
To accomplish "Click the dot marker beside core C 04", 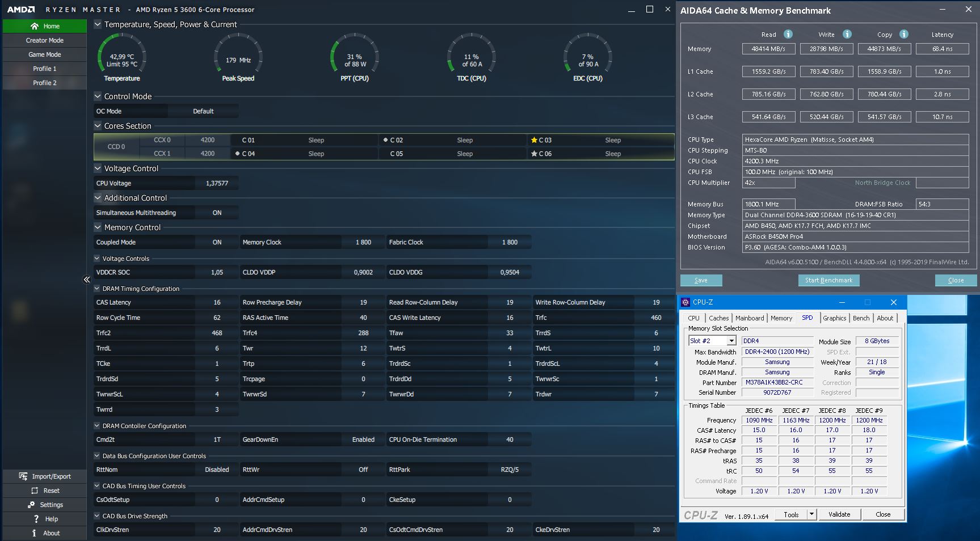I will (x=237, y=154).
